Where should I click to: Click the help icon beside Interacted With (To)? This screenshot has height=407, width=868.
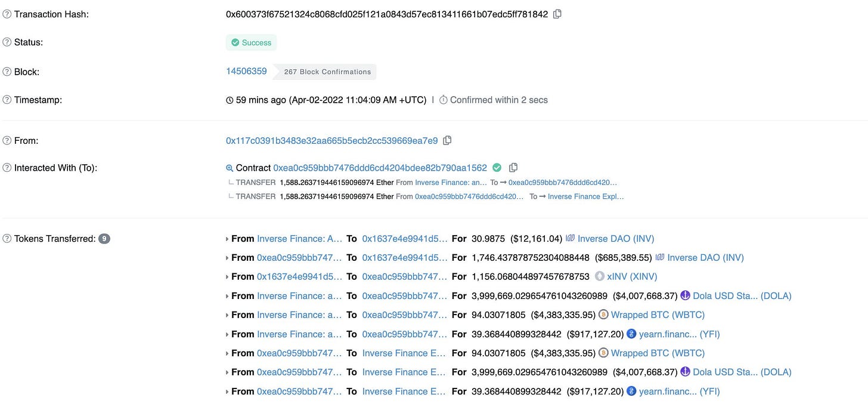[x=7, y=168]
